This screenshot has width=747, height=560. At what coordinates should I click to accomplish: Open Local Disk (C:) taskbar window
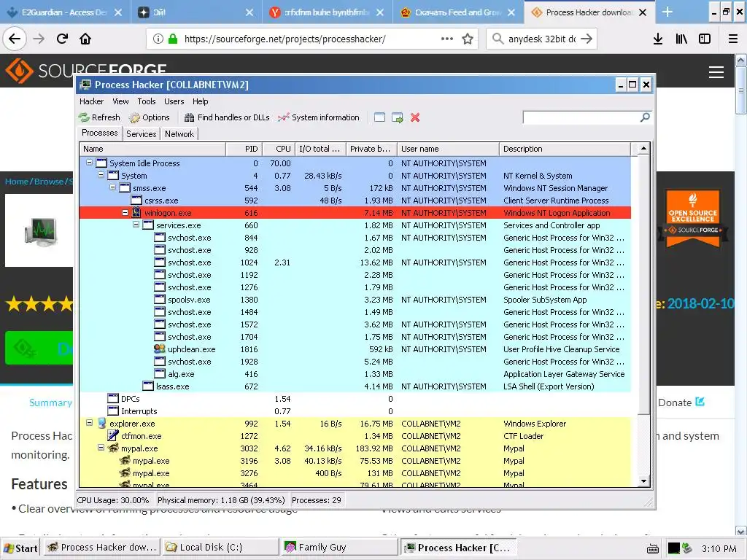[x=220, y=548]
